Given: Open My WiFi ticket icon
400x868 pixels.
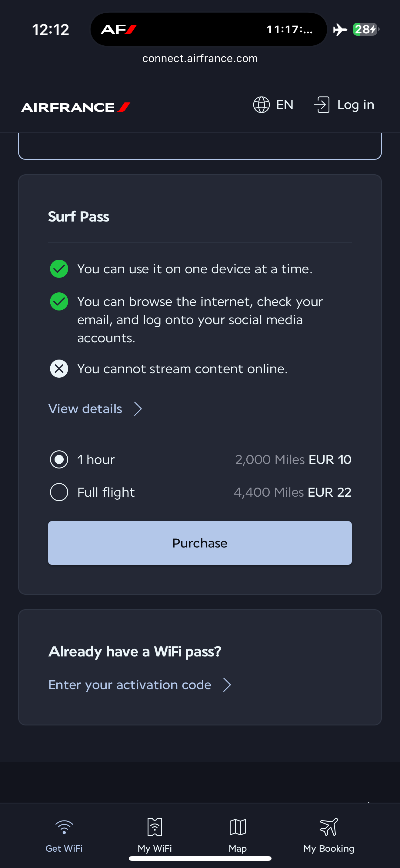Looking at the screenshot, I should 155,827.
